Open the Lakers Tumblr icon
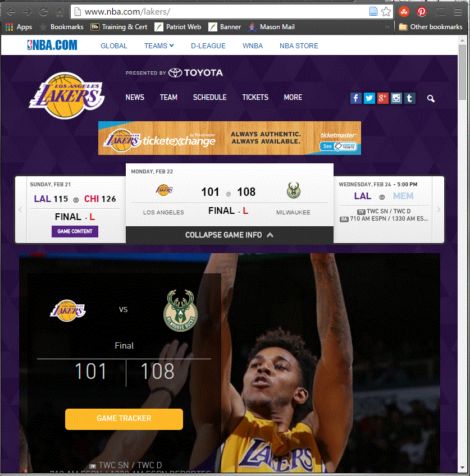Screen dimensions: 470x476 click(409, 98)
